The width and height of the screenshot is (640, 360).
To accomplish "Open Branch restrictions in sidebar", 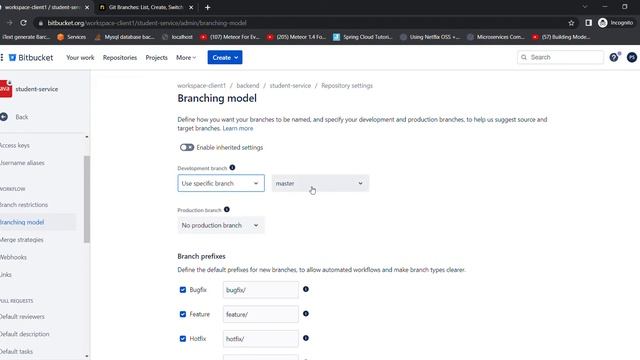I will point(24,205).
